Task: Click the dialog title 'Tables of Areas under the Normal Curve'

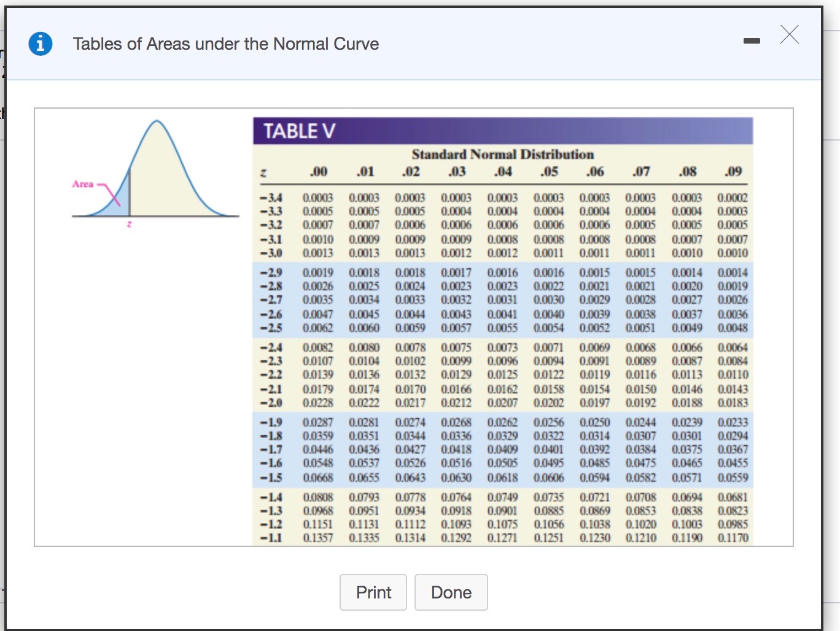Action: (x=225, y=44)
